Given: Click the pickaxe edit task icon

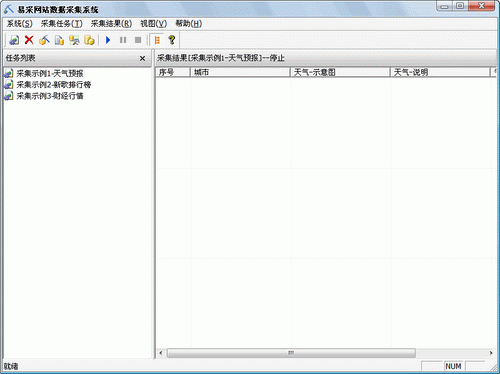Looking at the screenshot, I should [44, 40].
